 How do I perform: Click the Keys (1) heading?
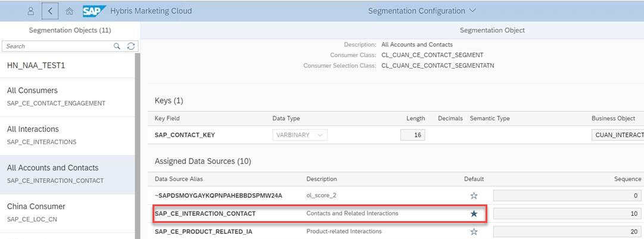pos(169,101)
